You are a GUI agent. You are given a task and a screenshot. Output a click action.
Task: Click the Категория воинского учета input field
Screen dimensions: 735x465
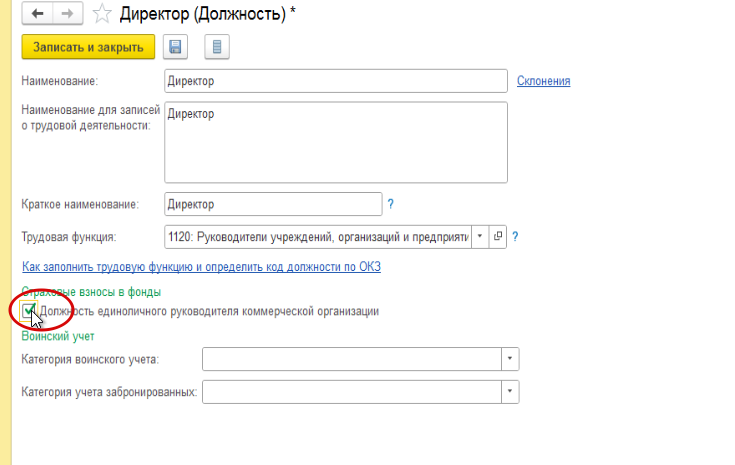(350, 359)
